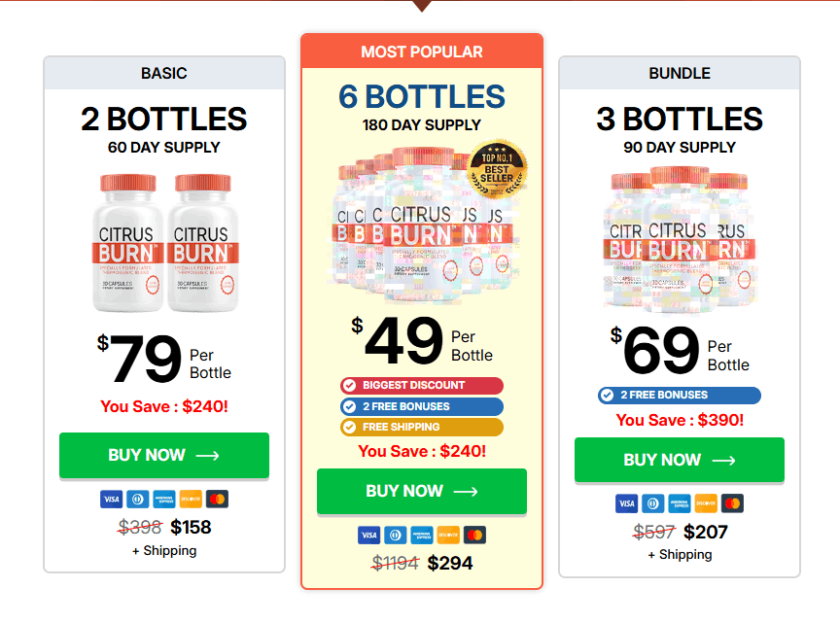Click the Biggest Discount checkmark badge
The width and height of the screenshot is (840, 623).
pos(421,385)
